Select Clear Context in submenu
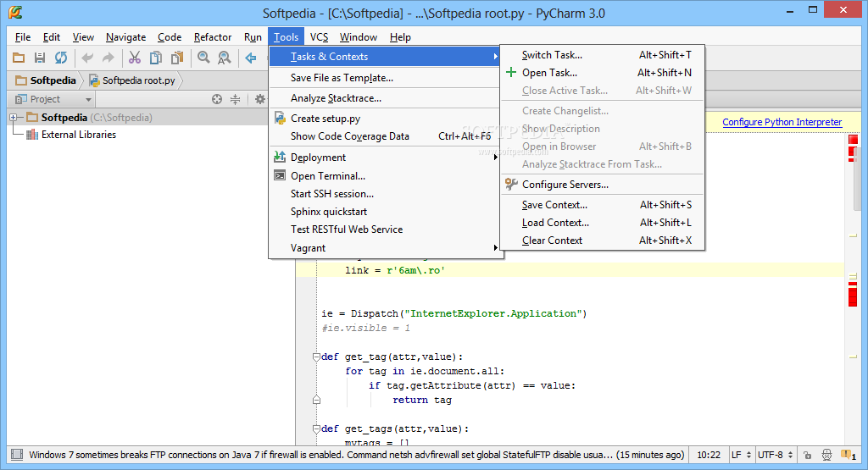 pos(603,240)
